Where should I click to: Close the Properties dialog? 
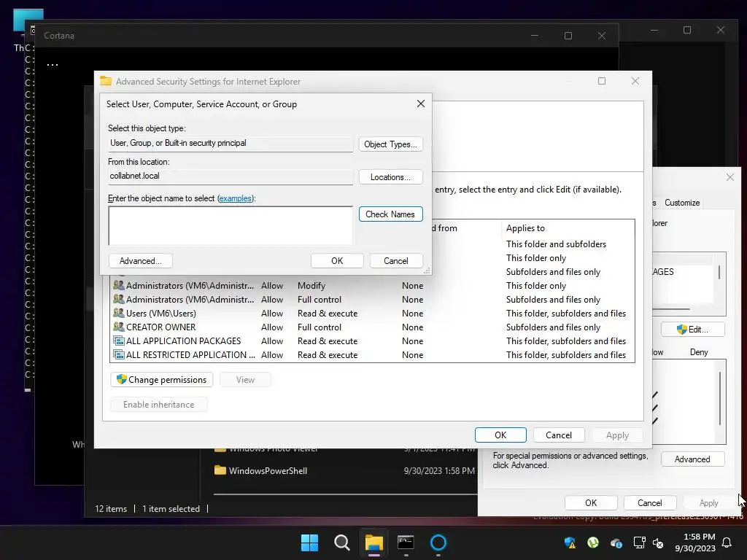(729, 177)
